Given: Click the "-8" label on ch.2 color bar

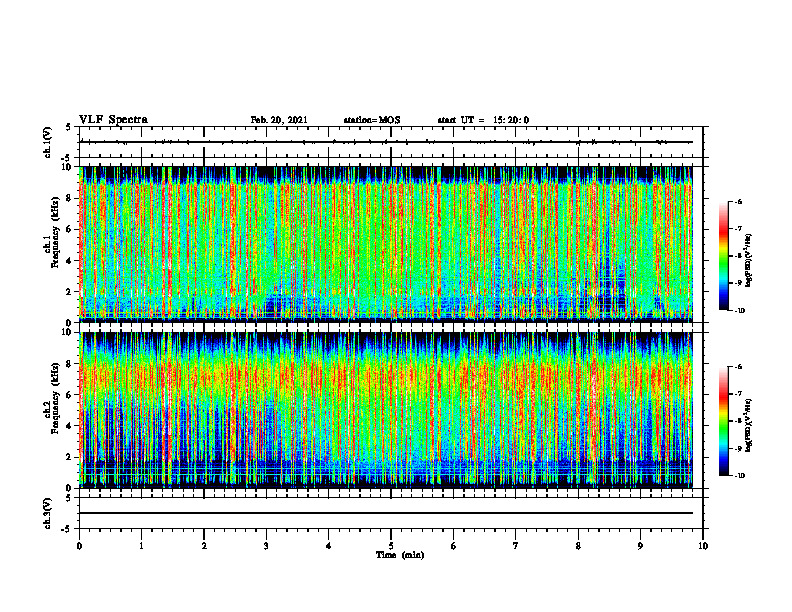Looking at the screenshot, I should click(738, 421).
